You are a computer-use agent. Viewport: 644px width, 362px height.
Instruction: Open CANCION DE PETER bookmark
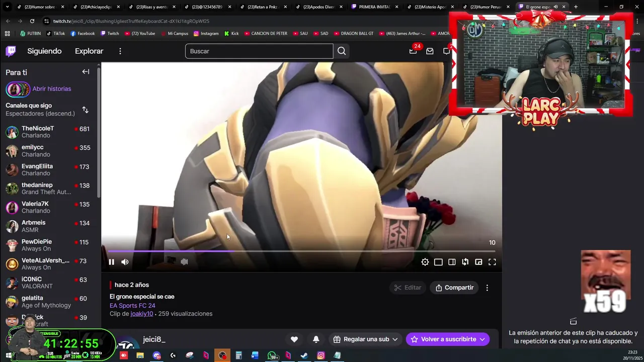coord(266,33)
